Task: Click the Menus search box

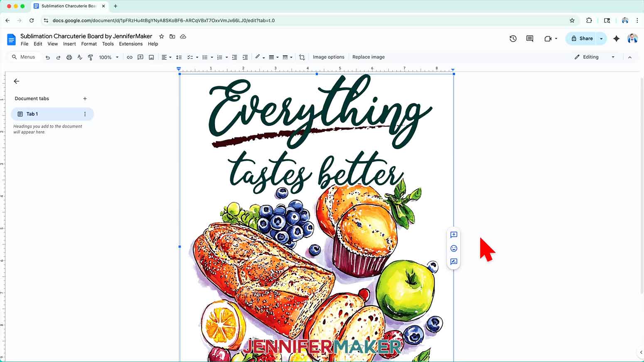Action: [x=24, y=57]
